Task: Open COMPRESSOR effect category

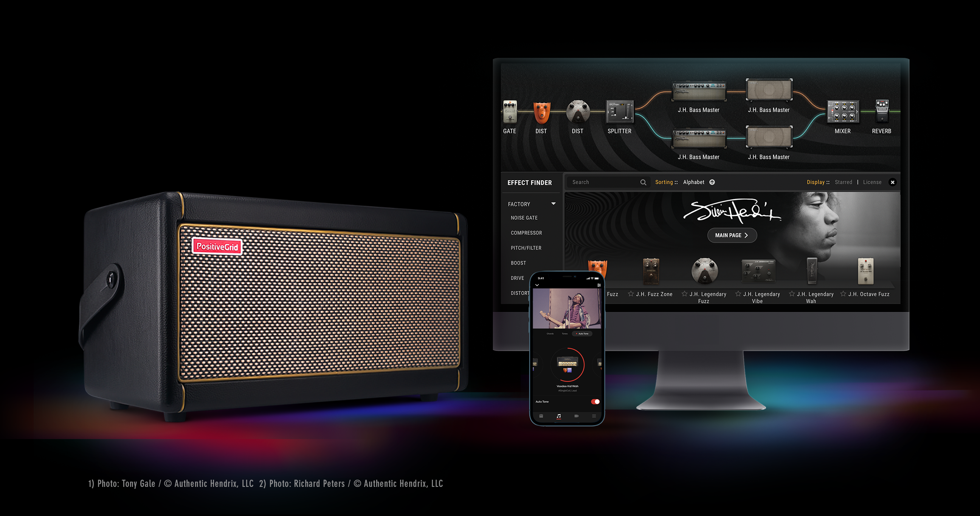Action: 526,233
